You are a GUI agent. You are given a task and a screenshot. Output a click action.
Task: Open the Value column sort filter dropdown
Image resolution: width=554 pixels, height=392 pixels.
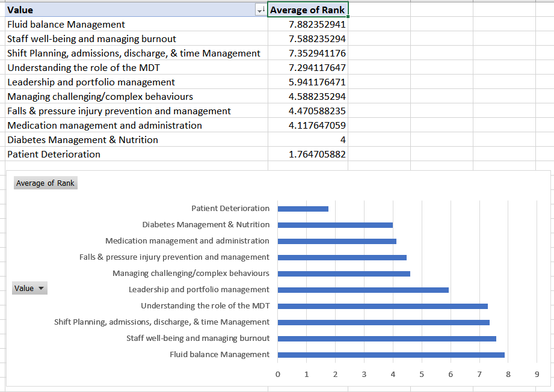260,10
